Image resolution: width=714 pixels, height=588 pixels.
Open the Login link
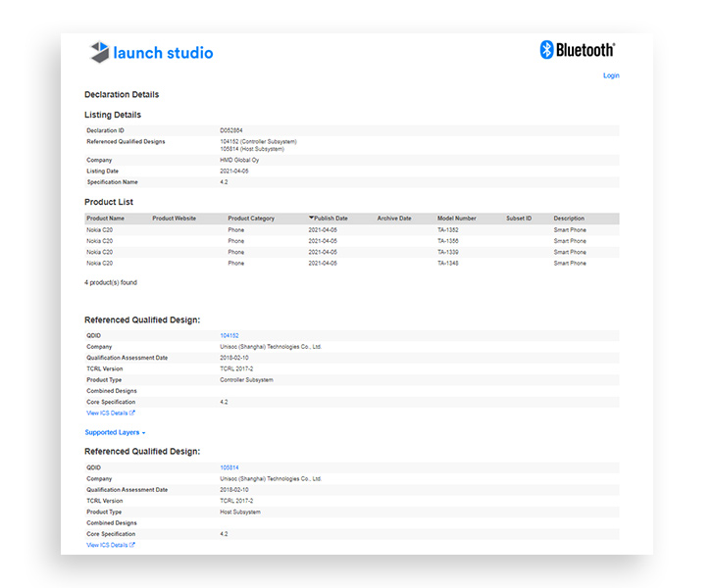coord(611,75)
